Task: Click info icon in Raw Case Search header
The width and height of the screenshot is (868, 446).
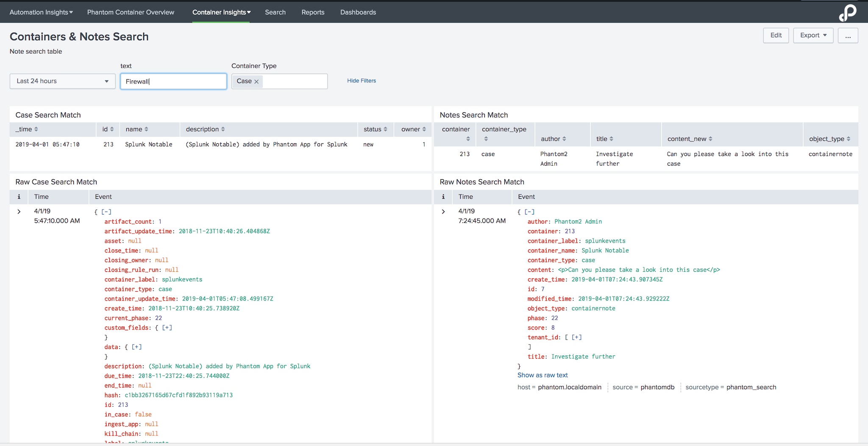Action: click(19, 197)
